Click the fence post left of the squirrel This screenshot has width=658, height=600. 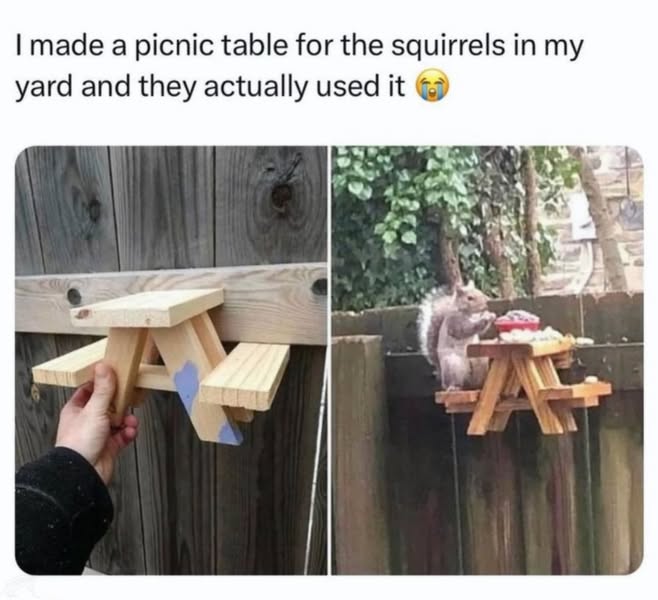click(359, 453)
